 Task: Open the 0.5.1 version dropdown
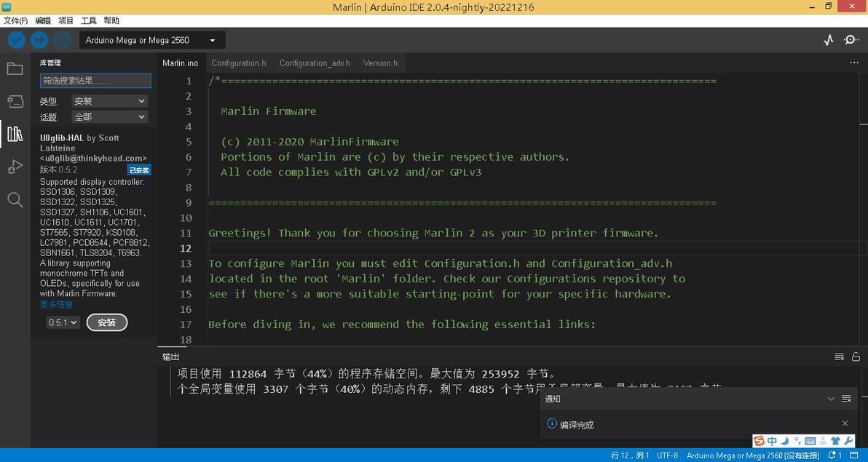pyautogui.click(x=63, y=322)
